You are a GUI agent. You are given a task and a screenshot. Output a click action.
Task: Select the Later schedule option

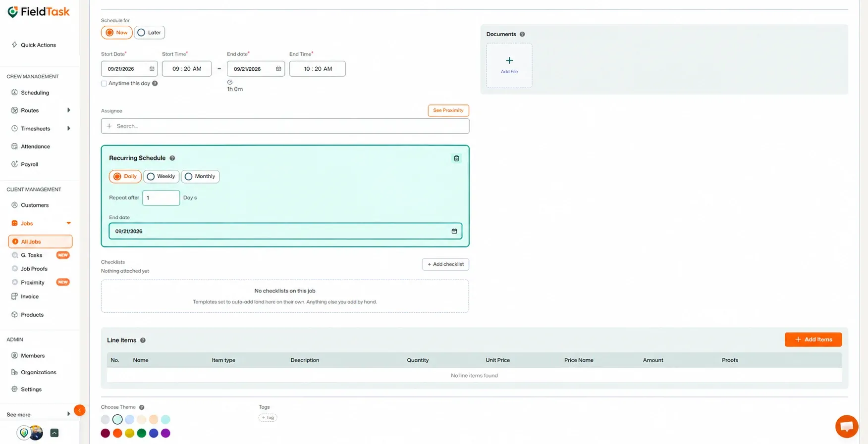click(x=149, y=33)
